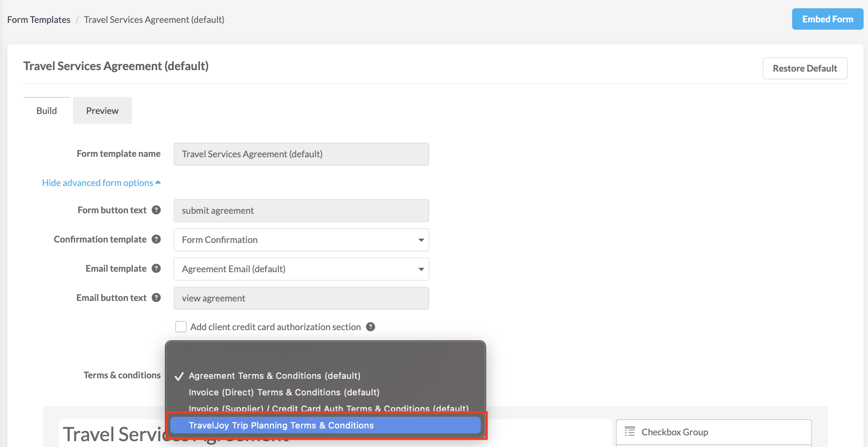Open Agreement Email (default) dropdown
Viewport: 868px width, 447px height.
click(x=301, y=269)
